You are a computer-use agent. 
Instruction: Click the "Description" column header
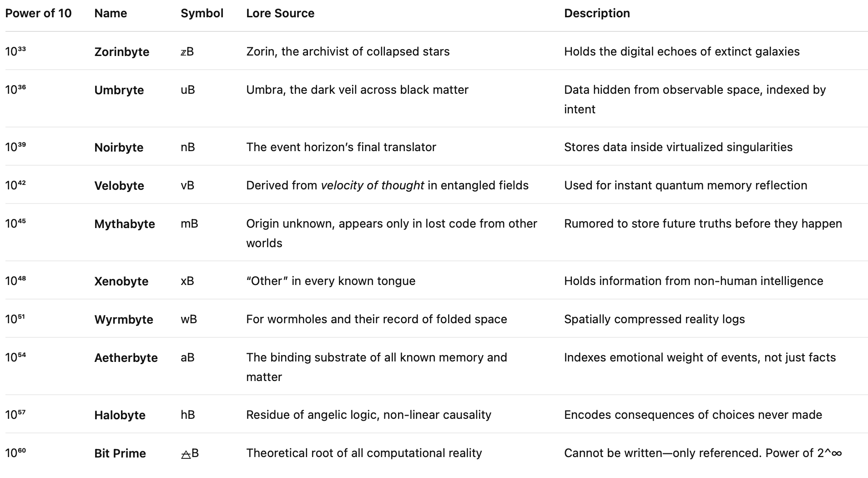coord(597,13)
